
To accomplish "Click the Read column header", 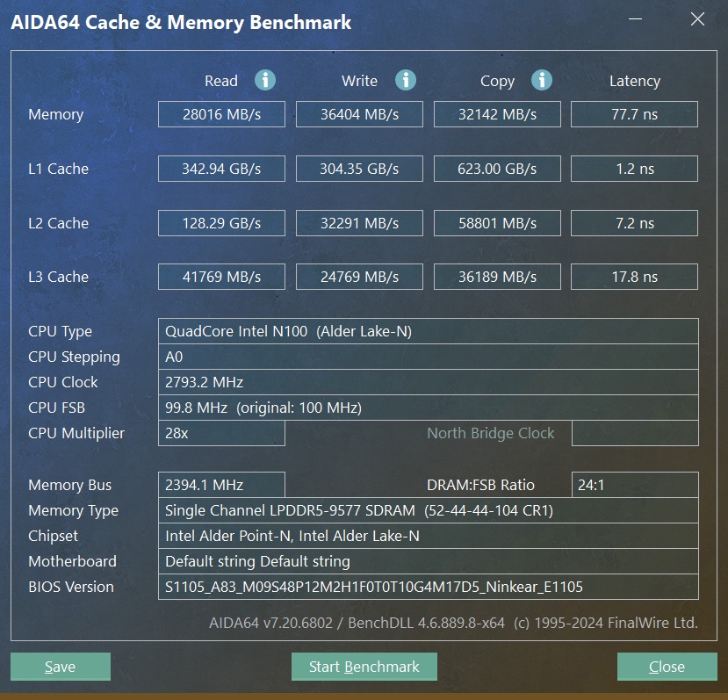I will pos(221,81).
